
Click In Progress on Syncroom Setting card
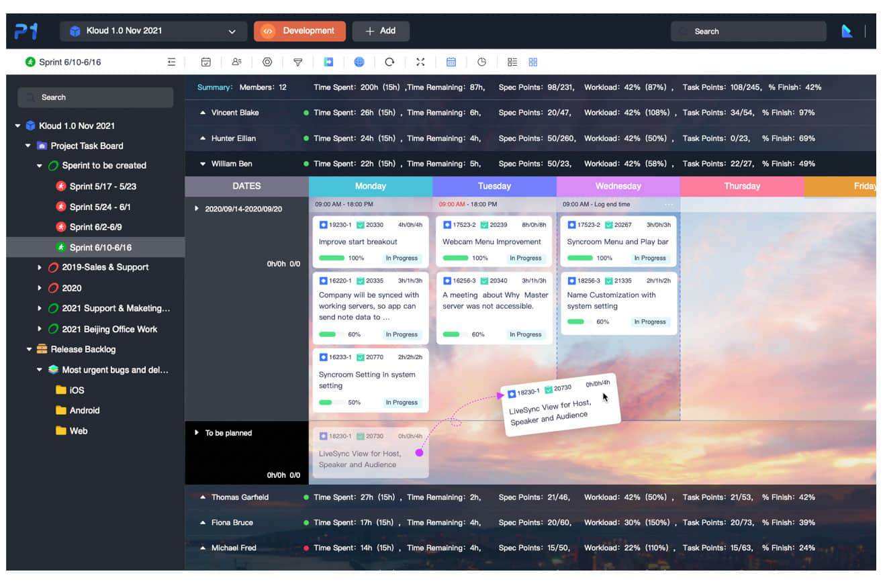coord(402,402)
